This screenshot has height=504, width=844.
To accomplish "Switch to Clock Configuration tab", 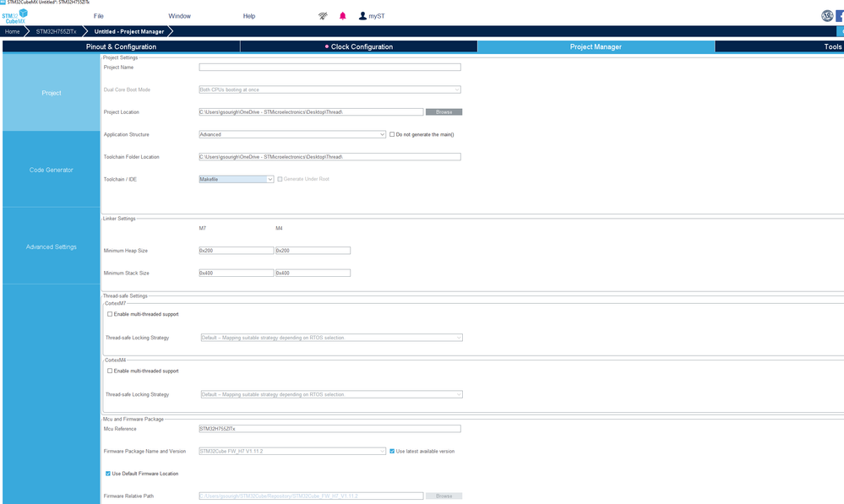I will pos(359,46).
